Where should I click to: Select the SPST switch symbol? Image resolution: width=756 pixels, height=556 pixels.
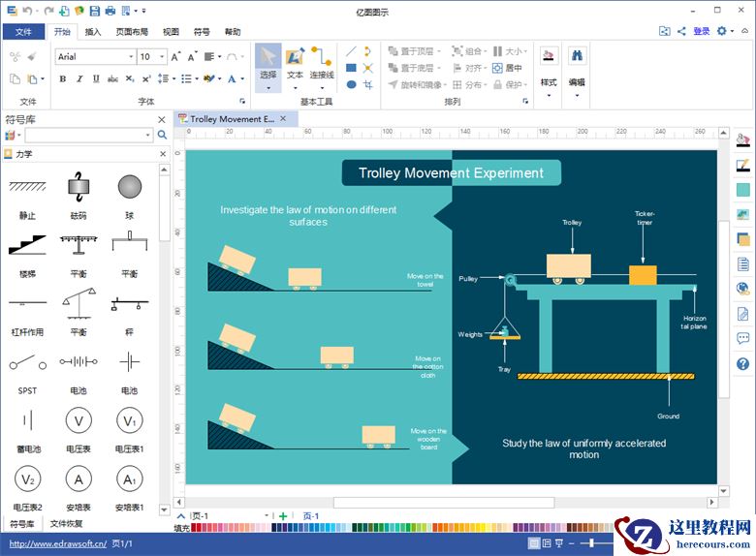coord(27,371)
